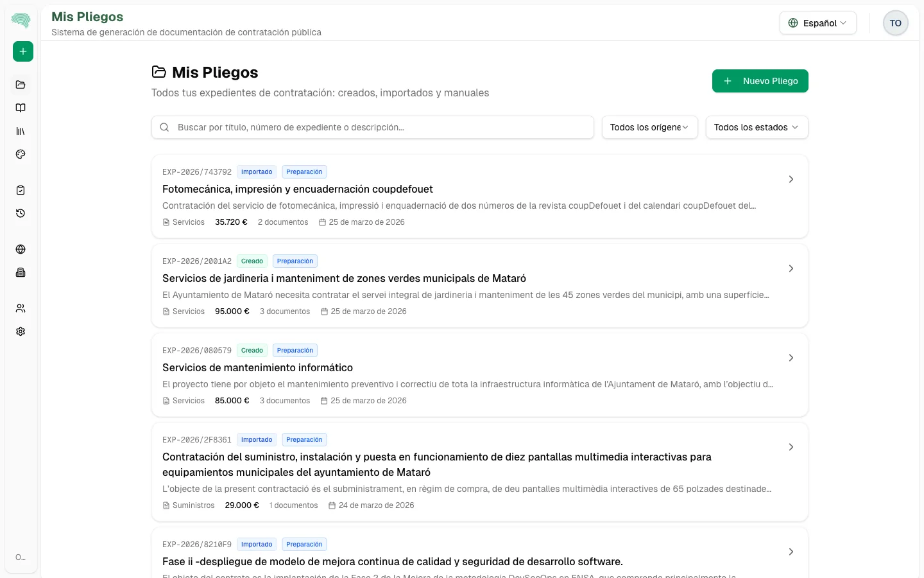This screenshot has width=924, height=578.
Task: Open chevron for Fase ii pliego card
Action: pyautogui.click(x=791, y=552)
